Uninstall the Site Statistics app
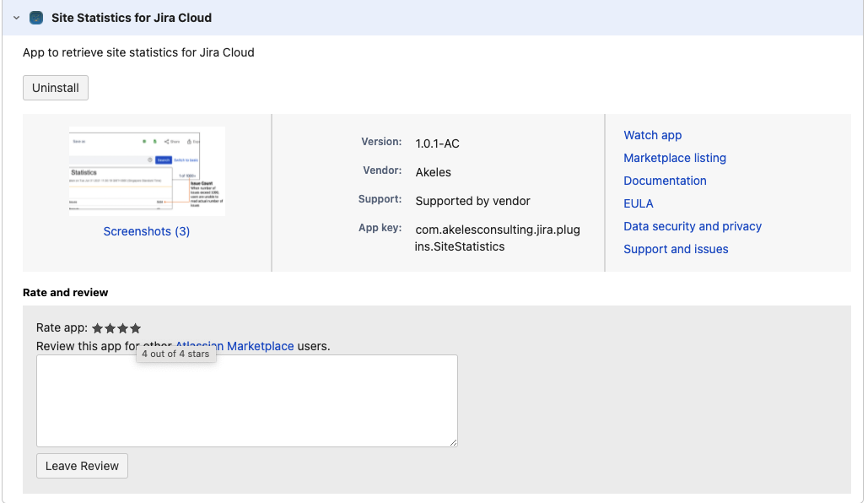 click(56, 88)
